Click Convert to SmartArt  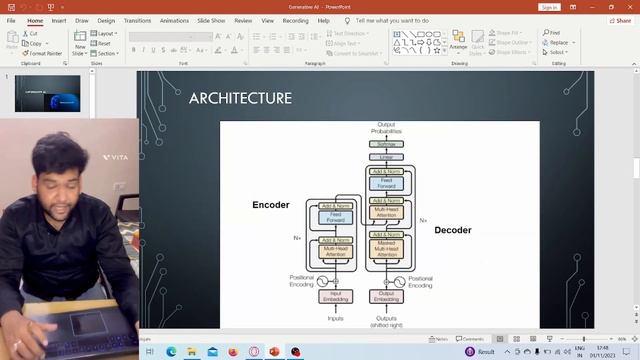click(354, 53)
